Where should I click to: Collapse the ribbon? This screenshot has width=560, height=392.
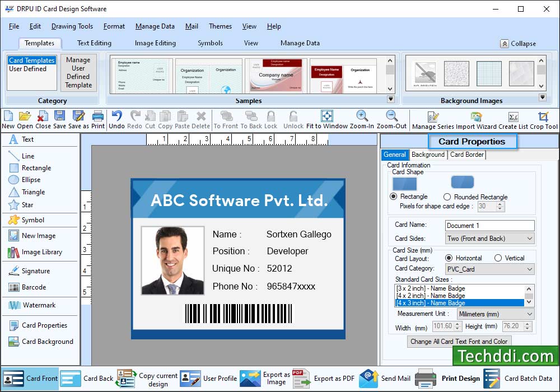point(518,44)
